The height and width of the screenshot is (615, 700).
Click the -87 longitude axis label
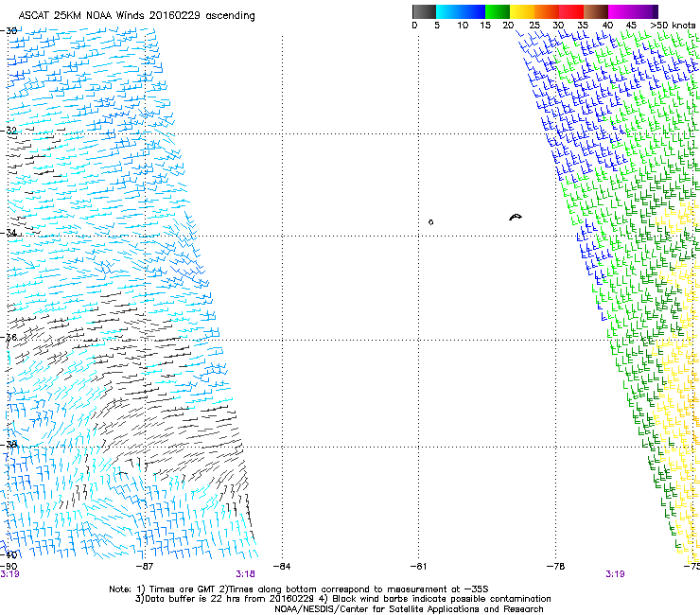tap(145, 567)
